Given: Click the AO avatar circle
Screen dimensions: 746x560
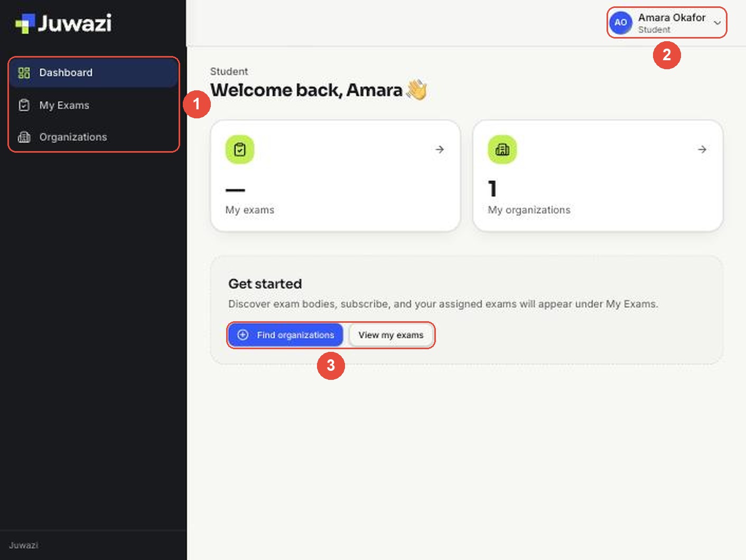Looking at the screenshot, I should (621, 23).
